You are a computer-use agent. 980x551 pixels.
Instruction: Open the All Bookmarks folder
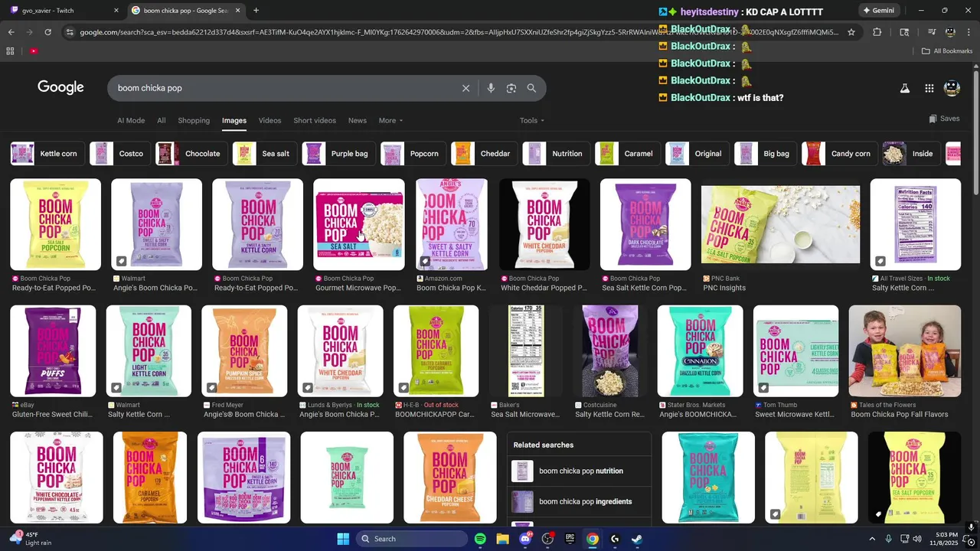947,51
